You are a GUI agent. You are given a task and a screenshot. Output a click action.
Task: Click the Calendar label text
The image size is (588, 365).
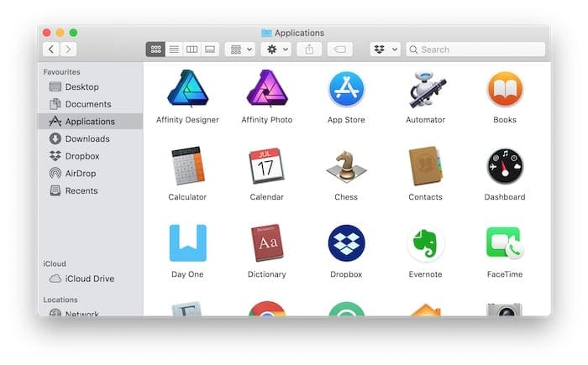pos(266,196)
